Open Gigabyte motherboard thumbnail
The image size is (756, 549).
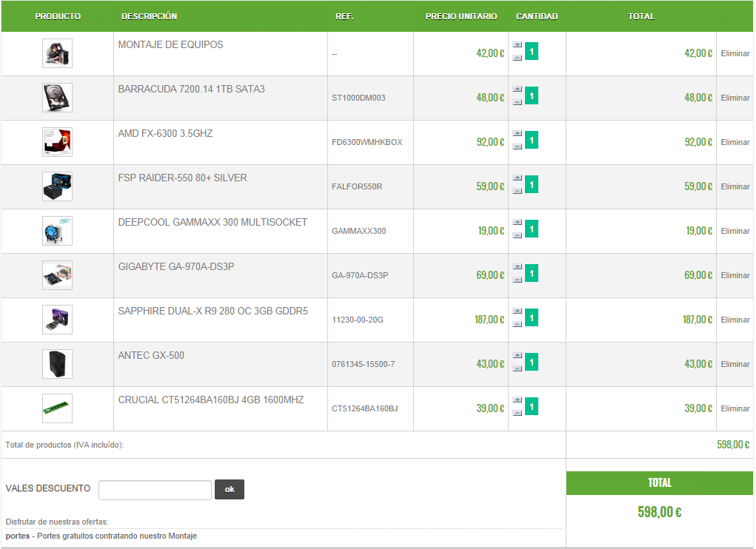[57, 275]
